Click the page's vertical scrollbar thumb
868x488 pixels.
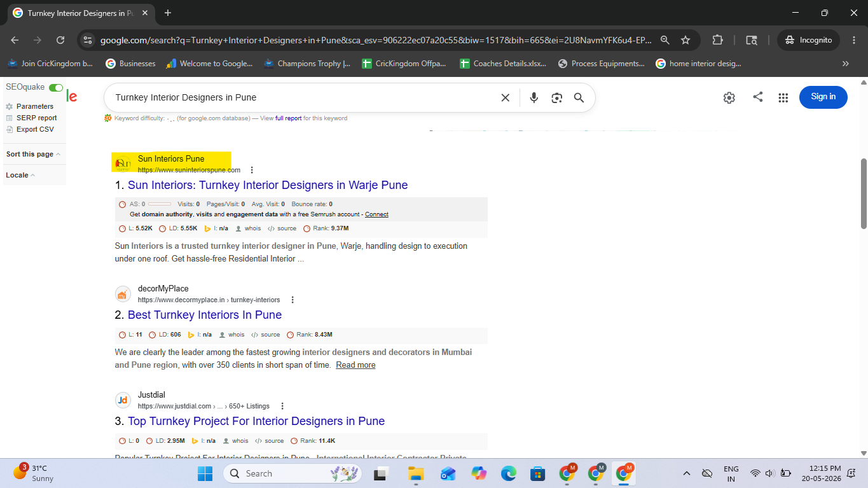[x=863, y=194]
